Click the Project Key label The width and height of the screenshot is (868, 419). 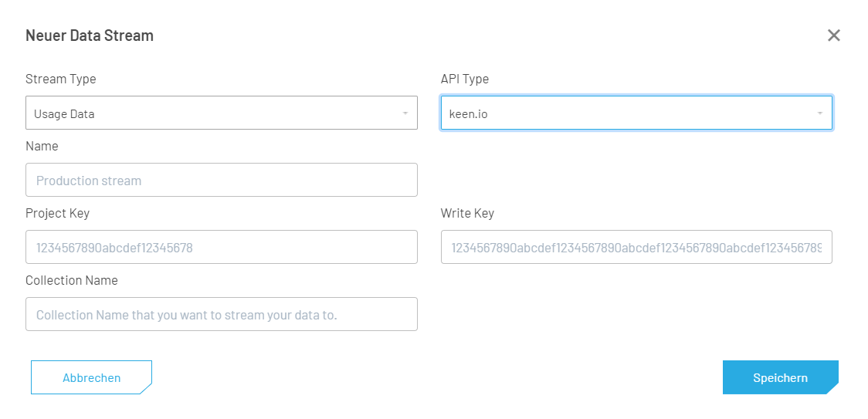tap(58, 213)
